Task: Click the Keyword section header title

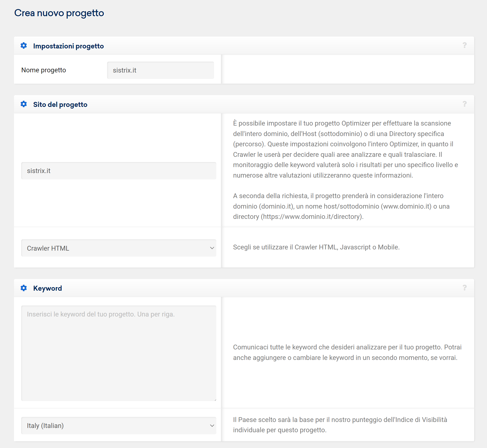Action: (47, 288)
